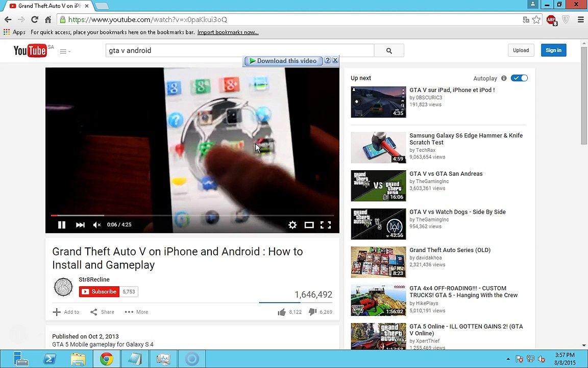Open the shield extension icon

pos(566,19)
